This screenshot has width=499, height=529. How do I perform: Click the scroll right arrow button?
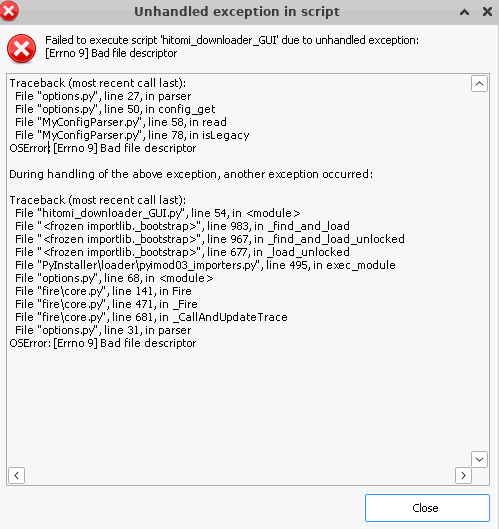pos(463,475)
